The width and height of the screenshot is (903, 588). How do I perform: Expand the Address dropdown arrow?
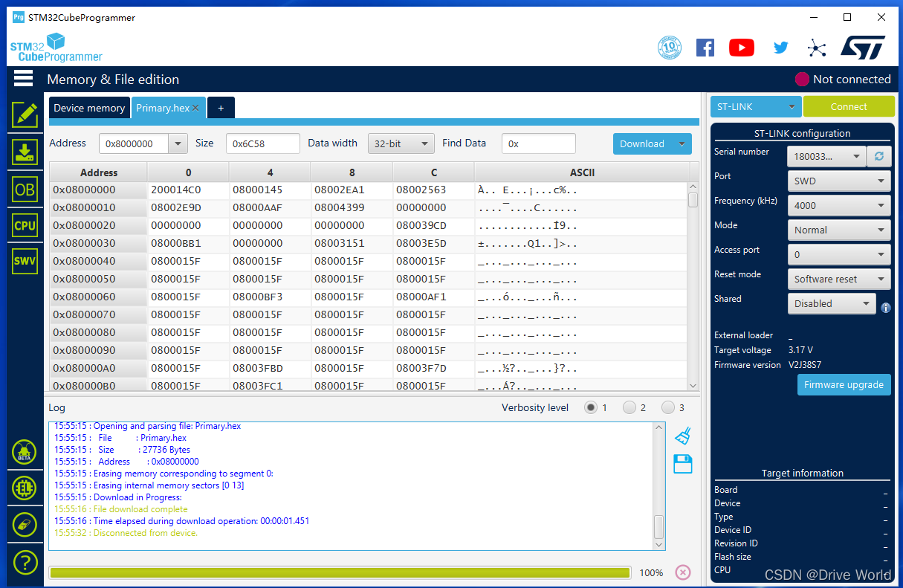point(178,143)
